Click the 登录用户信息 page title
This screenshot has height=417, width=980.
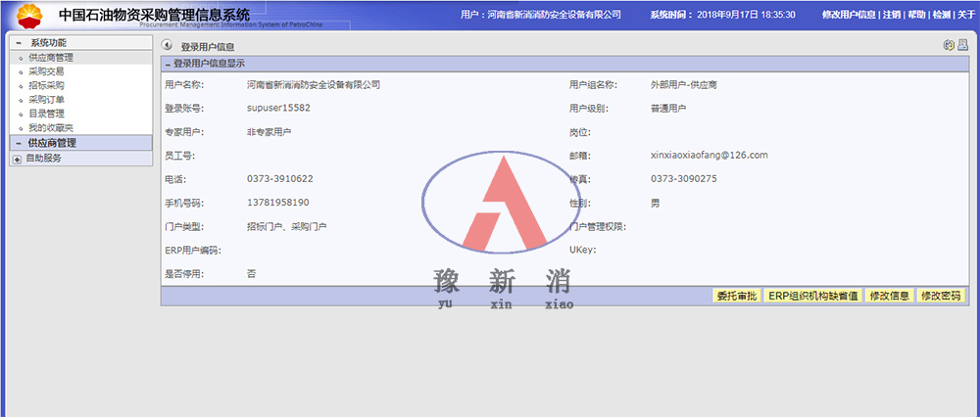[208, 47]
